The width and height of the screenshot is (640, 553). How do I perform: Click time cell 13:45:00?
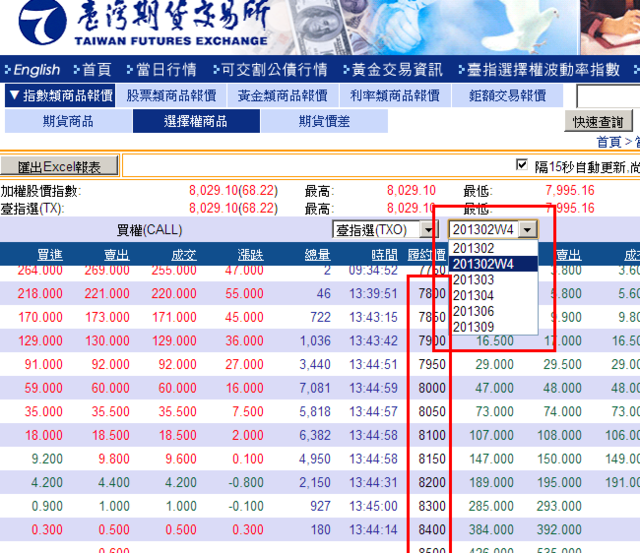click(373, 506)
